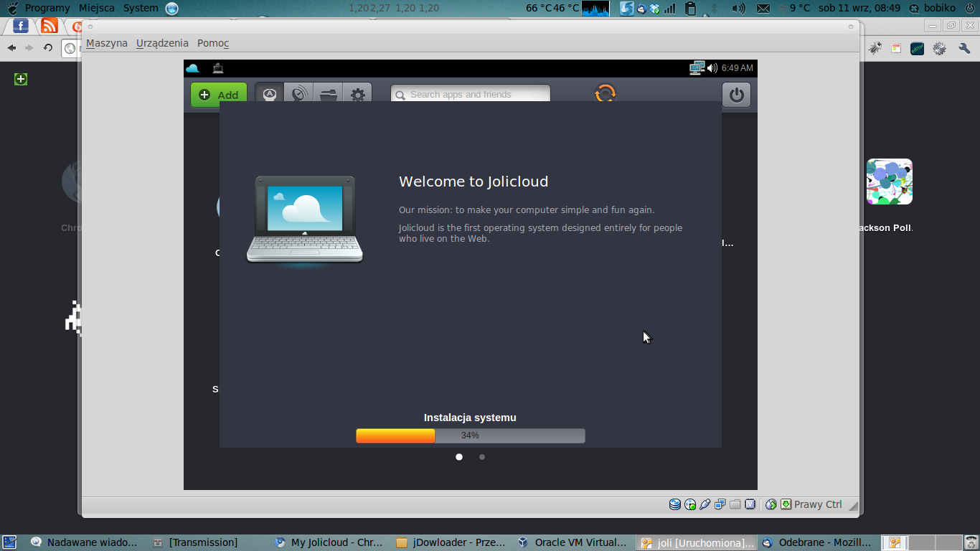Click green plus icon in Chrome page
The image size is (980, 551).
coord(21,79)
